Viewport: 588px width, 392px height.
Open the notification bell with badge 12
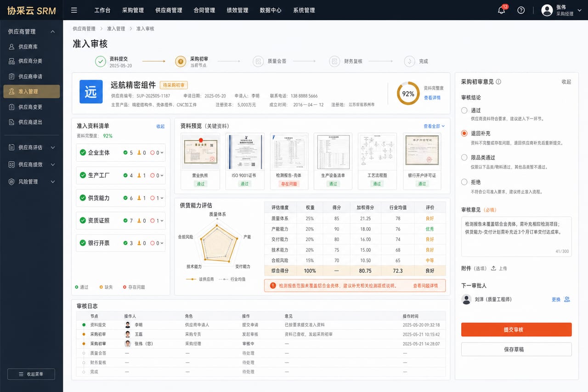click(x=502, y=10)
